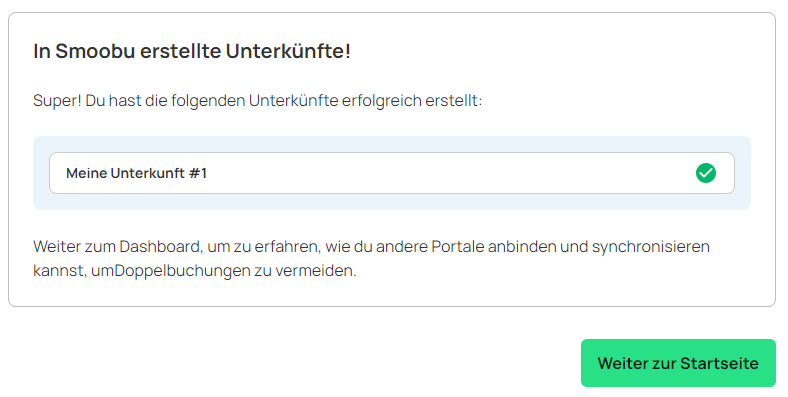Click the word vermeiden ending the description
788x397 pixels.
click(x=316, y=271)
